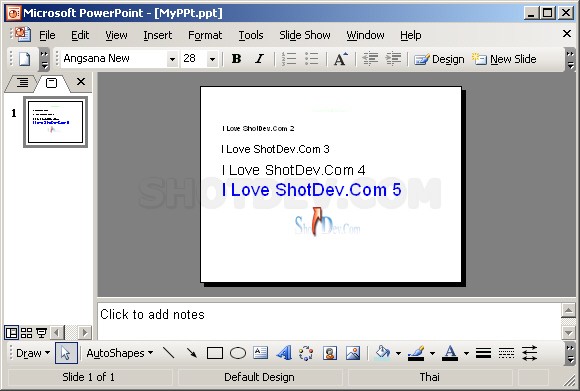This screenshot has height=391, width=580.
Task: Open the font size 28 dropdown
Action: point(212,59)
